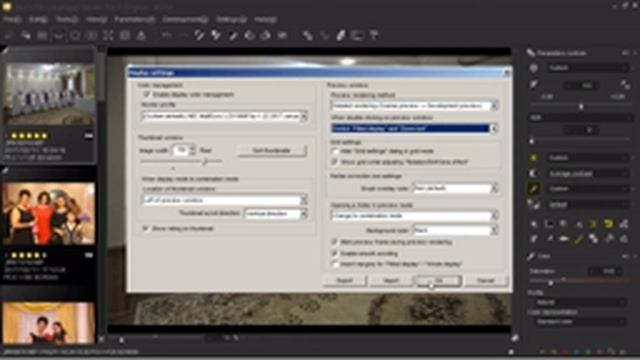Click the Sort thumbnails button

(x=271, y=151)
